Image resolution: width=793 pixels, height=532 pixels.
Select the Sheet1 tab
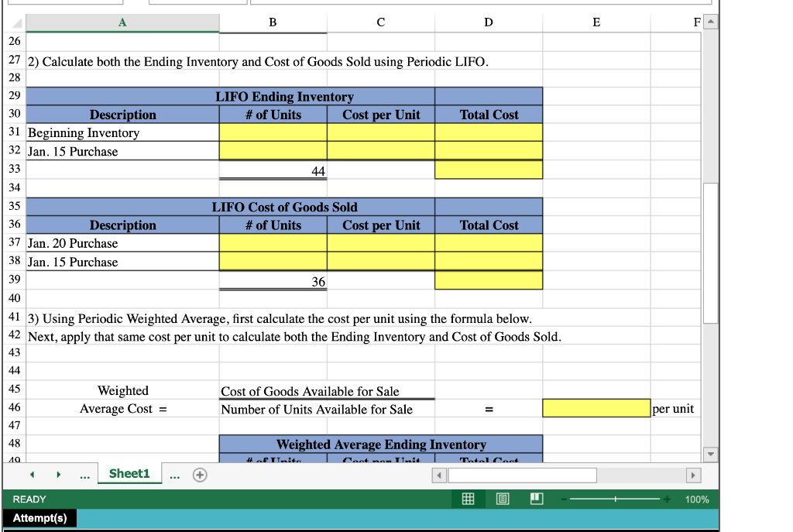coord(129,474)
